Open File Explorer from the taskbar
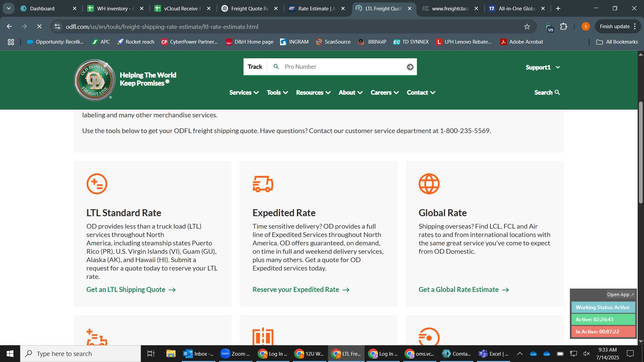The image size is (644, 362). (171, 354)
